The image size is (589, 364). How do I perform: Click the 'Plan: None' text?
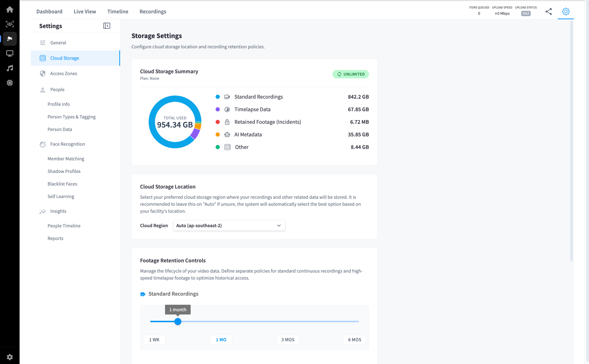pyautogui.click(x=150, y=78)
